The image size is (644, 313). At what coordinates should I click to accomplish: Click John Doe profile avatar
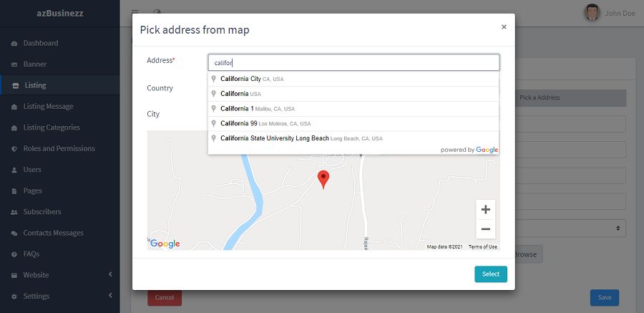point(592,12)
